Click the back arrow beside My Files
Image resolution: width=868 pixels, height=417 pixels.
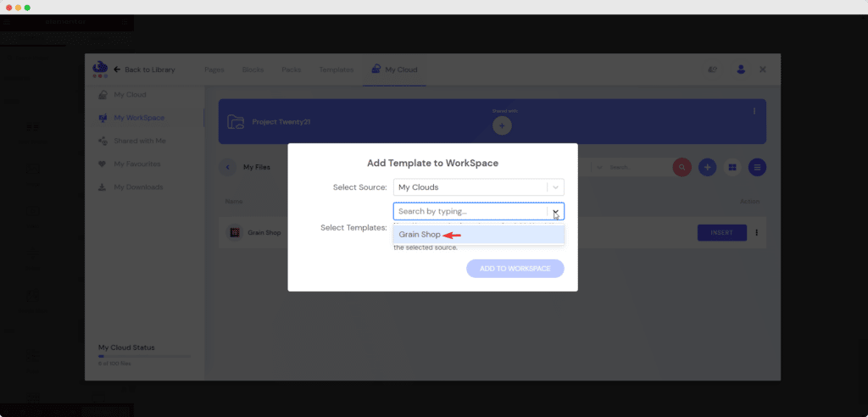227,167
